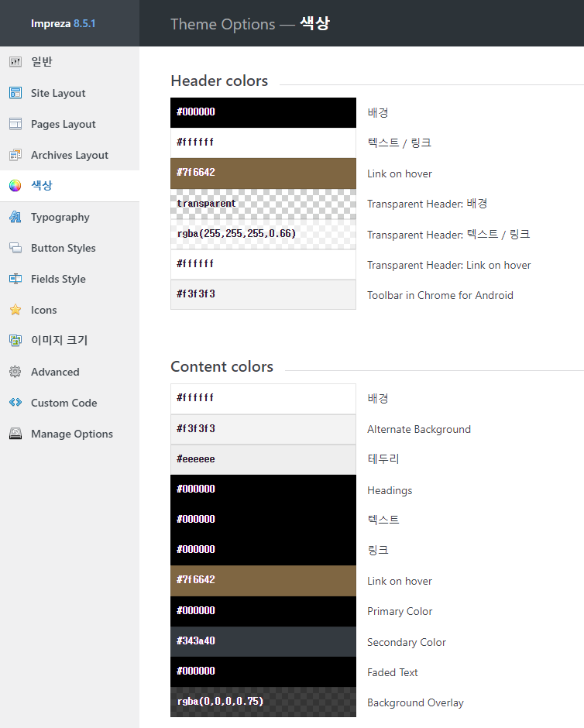Edit 테두리 border color #eeeeee
584x728 pixels.
pos(263,459)
